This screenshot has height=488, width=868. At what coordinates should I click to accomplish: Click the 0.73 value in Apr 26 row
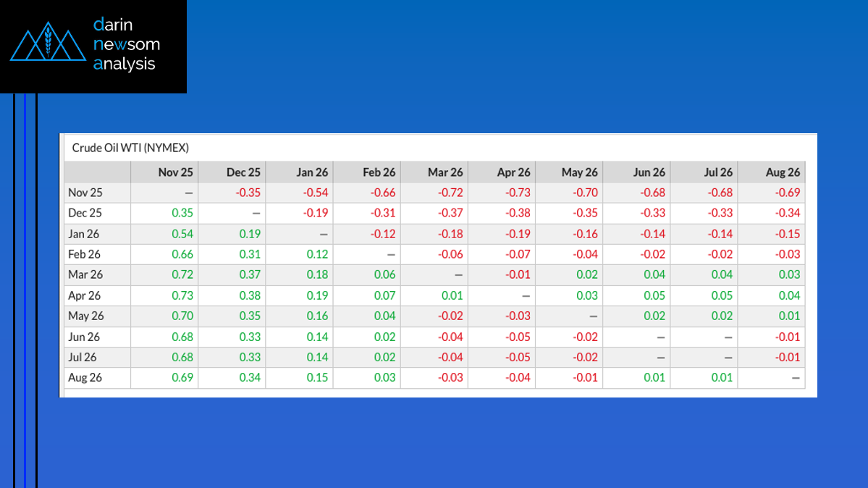182,295
